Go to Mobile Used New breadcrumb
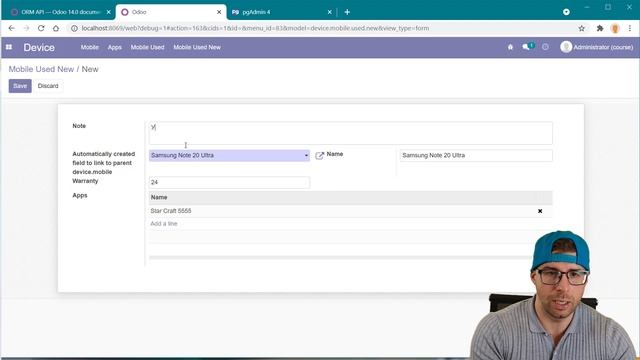Viewport: 640px width, 360px height. pos(41,69)
